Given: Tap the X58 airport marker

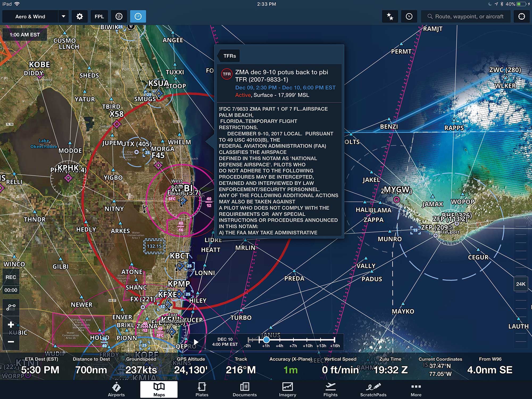Looking at the screenshot, I should (x=117, y=124).
